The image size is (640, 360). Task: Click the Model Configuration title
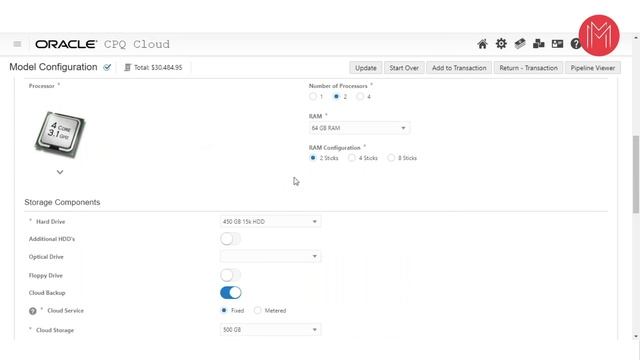[53, 67]
